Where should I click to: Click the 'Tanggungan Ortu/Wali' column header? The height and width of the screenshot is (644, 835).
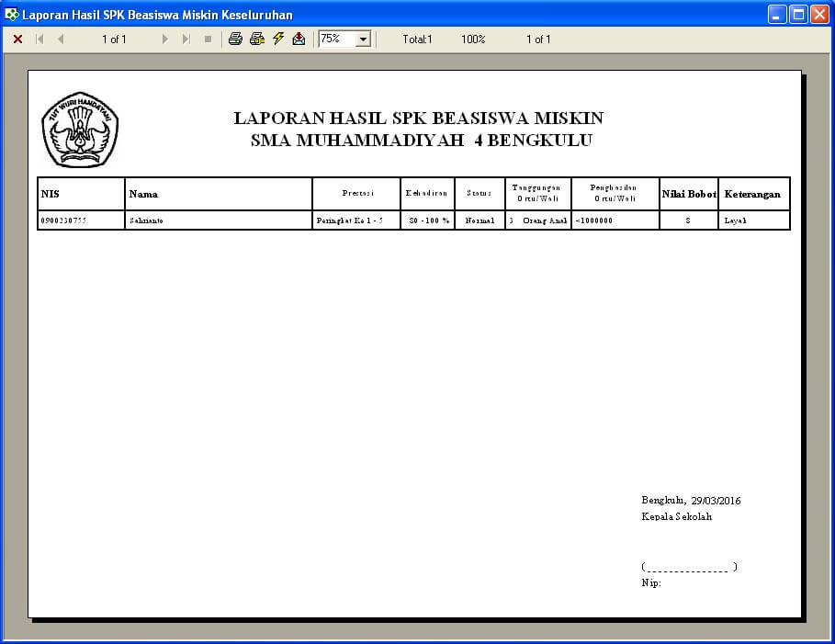pos(536,193)
